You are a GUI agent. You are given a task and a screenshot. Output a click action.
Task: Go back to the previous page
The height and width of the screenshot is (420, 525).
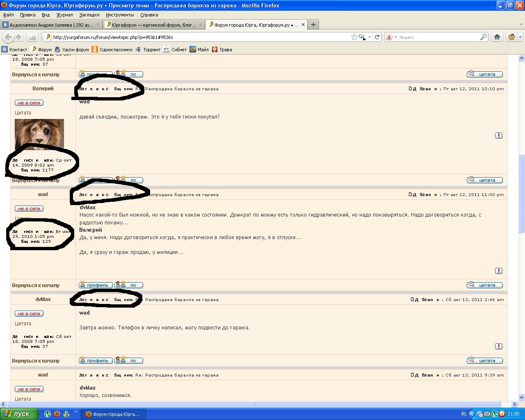coord(8,37)
